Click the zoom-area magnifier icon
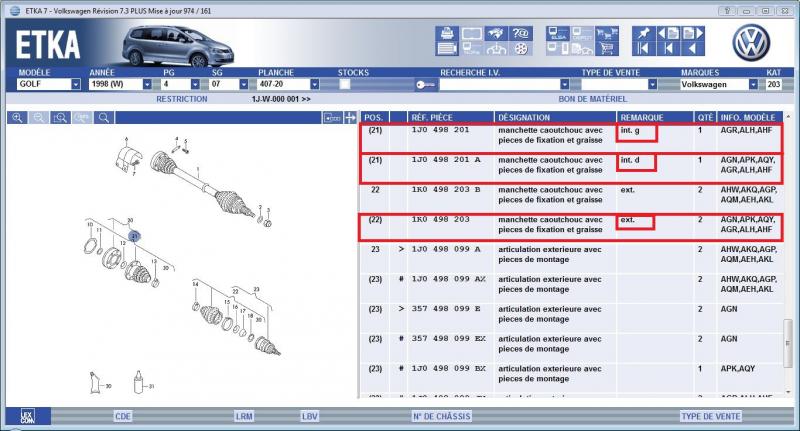The image size is (800, 431). pos(60,118)
